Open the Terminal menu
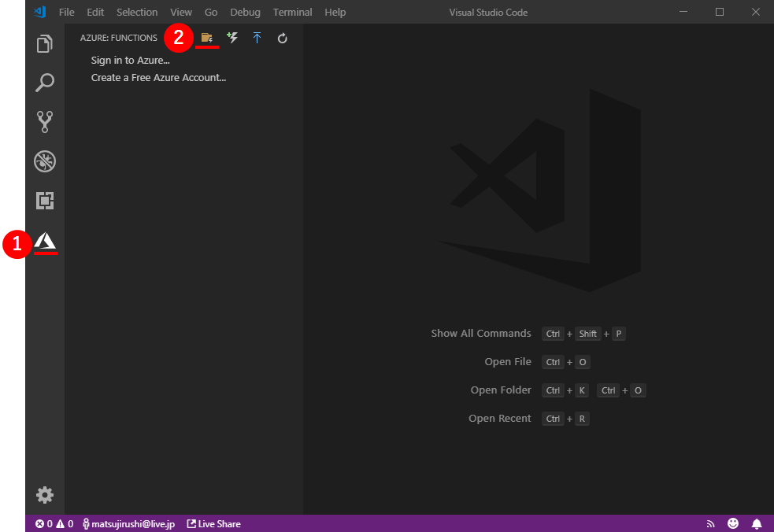 (292, 12)
